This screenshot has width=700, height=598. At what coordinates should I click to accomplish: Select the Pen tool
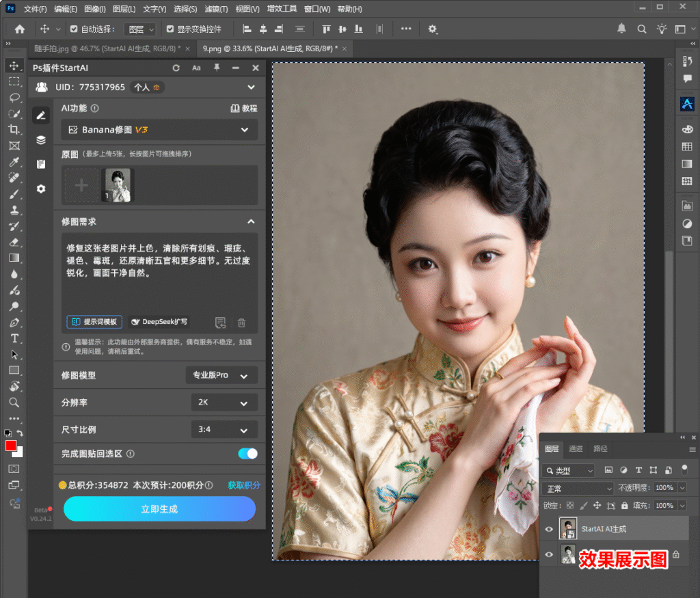click(x=14, y=322)
